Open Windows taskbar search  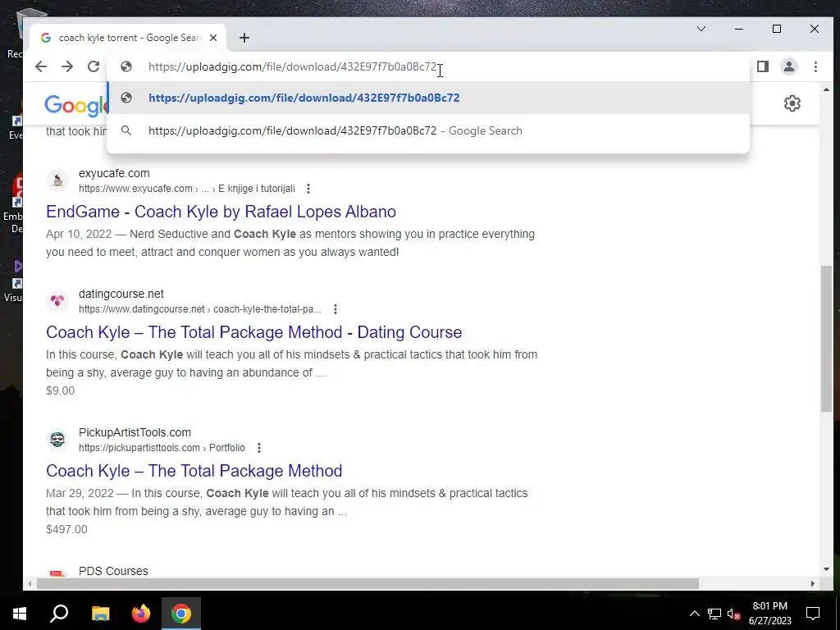pos(59,614)
